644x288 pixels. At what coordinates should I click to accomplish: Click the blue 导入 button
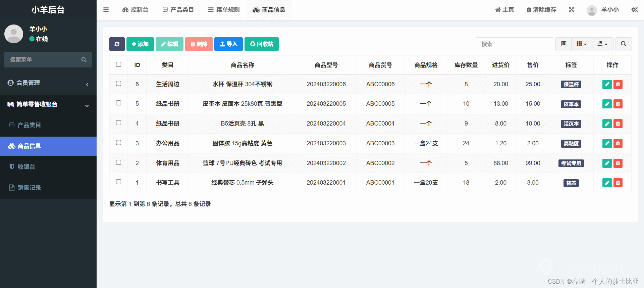[228, 44]
